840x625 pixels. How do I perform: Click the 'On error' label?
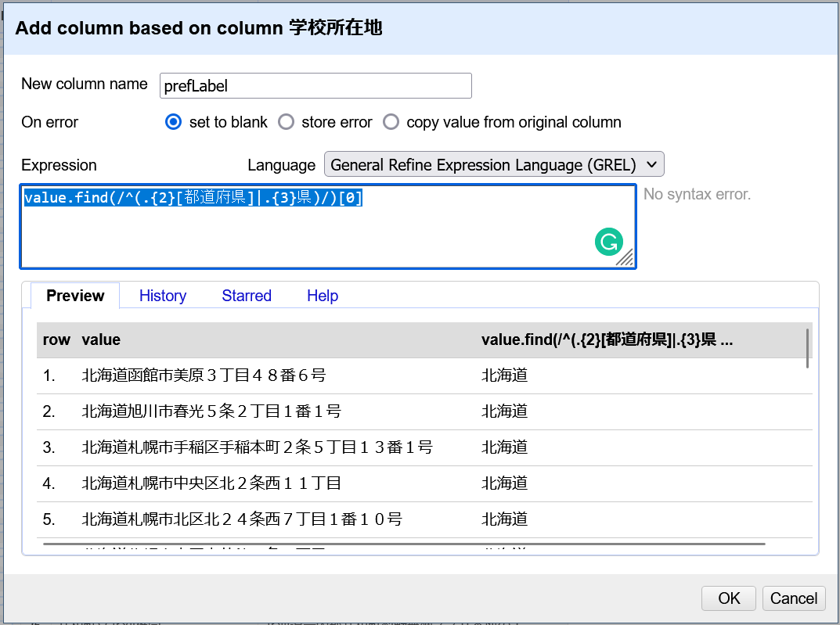click(49, 122)
